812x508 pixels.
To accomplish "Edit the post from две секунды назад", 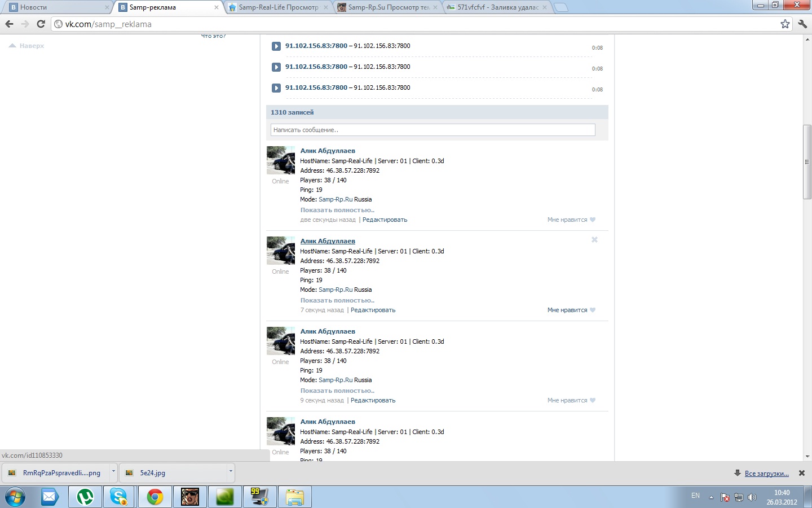I will click(385, 220).
